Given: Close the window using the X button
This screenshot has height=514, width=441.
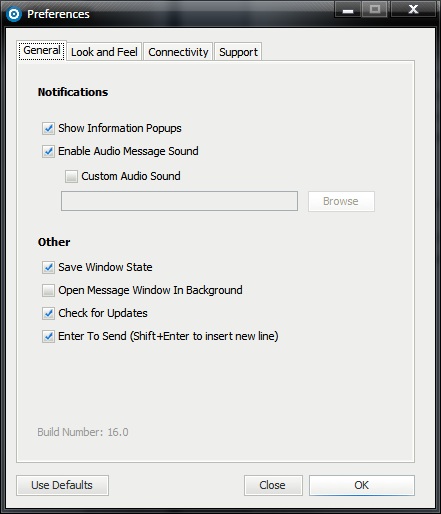Looking at the screenshot, I should [x=413, y=9].
